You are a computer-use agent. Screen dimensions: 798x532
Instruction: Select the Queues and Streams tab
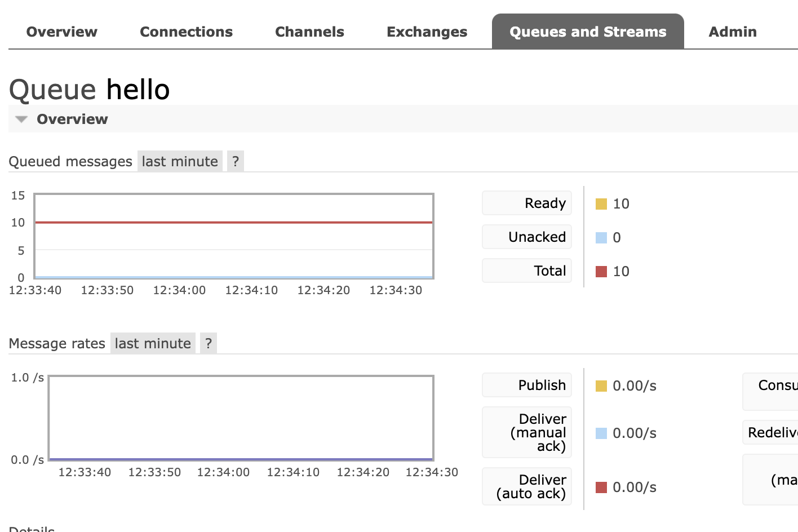tap(588, 32)
